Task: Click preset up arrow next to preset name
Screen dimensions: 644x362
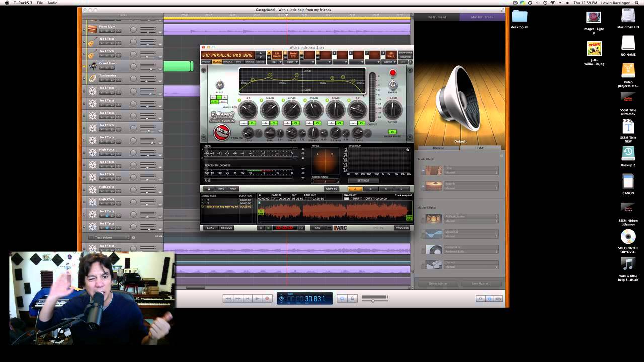Action: 261,53
